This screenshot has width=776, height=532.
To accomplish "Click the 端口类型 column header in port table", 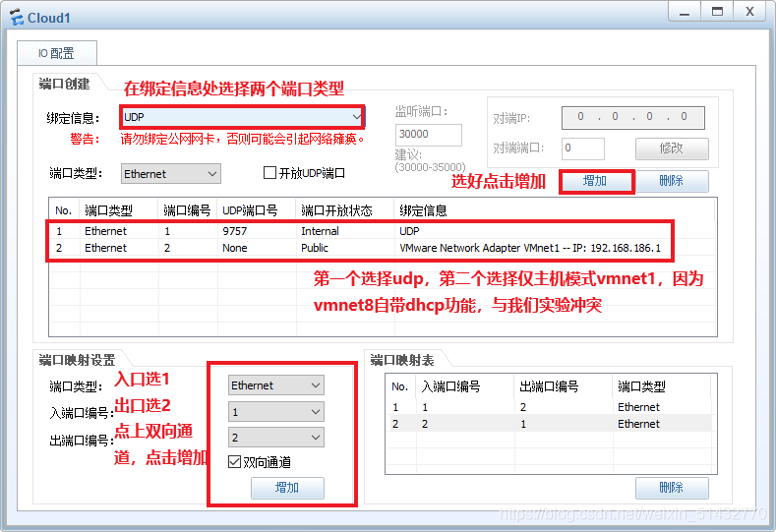I will coord(119,210).
